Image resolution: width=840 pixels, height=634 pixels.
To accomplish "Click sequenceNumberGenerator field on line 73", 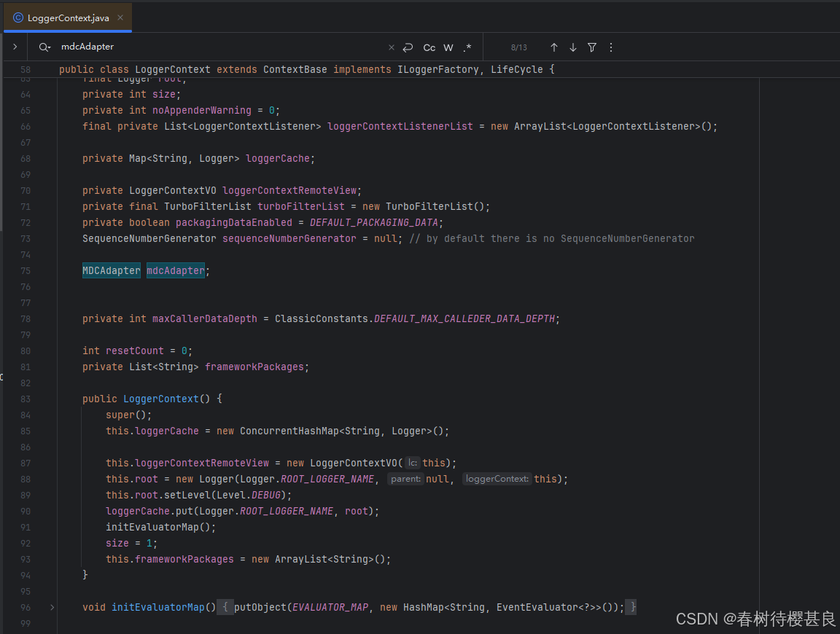I will (289, 239).
